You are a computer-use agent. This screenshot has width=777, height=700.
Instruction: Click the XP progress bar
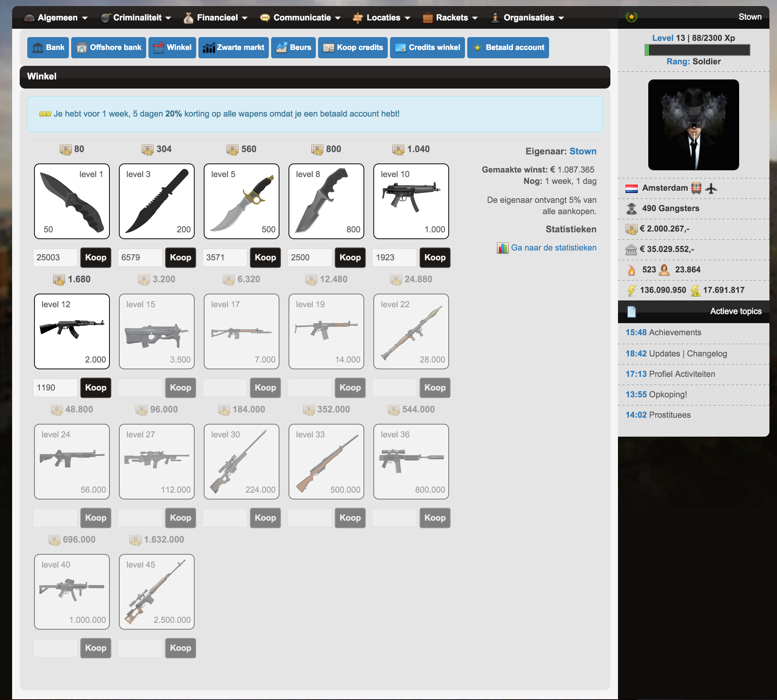[697, 50]
